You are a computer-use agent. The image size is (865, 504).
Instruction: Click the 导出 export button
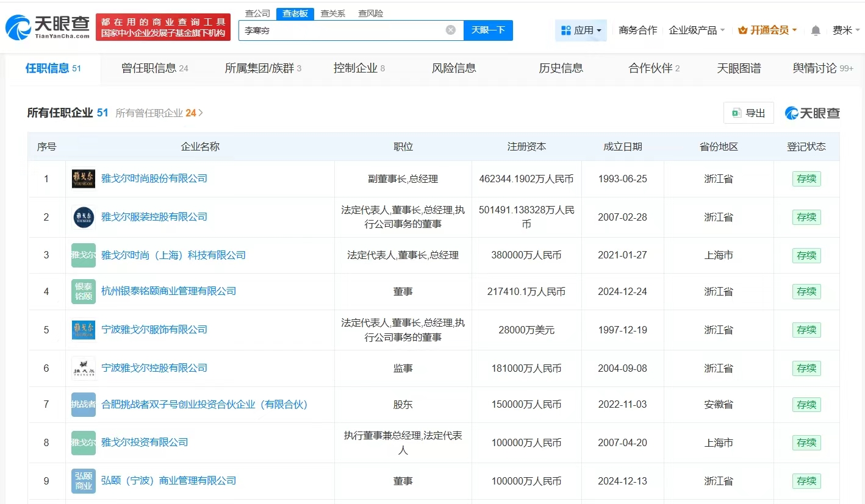(748, 113)
